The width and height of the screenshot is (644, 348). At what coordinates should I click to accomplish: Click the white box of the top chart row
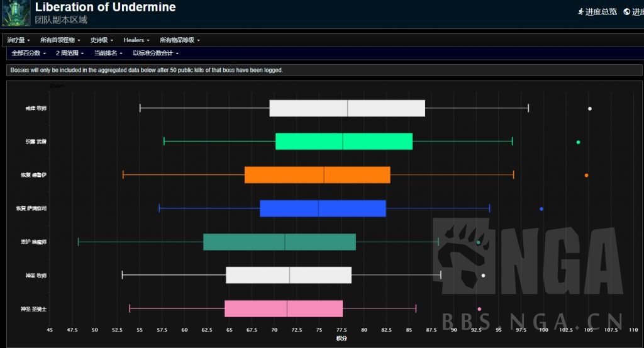[x=347, y=108]
